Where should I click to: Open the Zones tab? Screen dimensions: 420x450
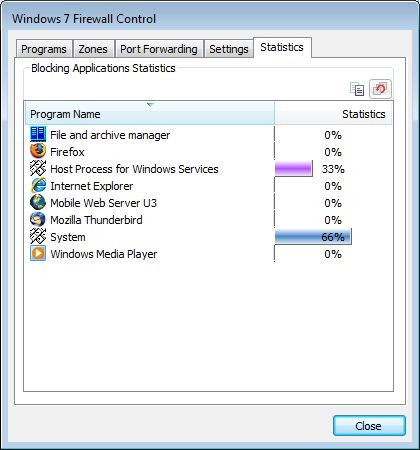[93, 49]
